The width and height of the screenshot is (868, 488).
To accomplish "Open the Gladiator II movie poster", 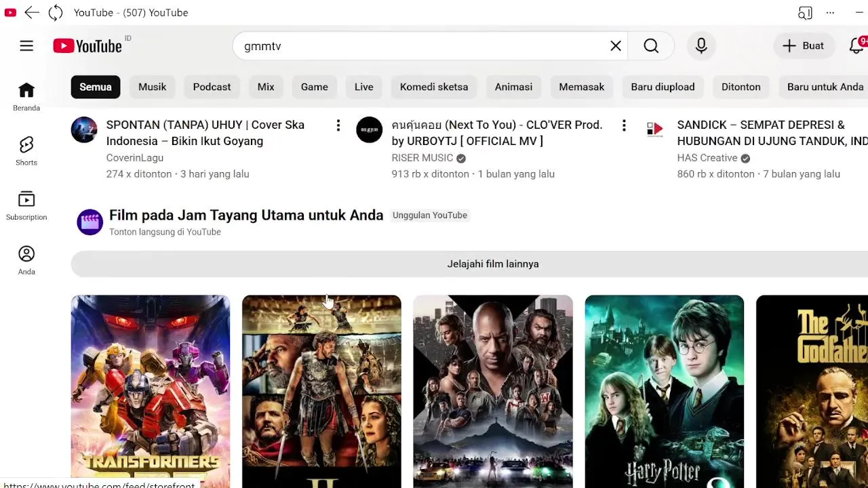I will pos(321,391).
